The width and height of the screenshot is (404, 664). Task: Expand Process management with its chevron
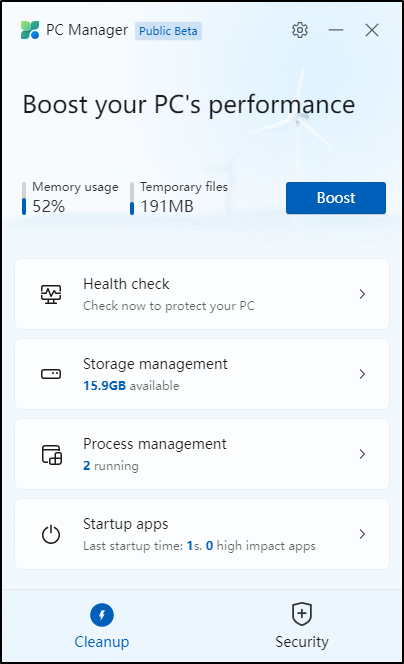(x=362, y=454)
